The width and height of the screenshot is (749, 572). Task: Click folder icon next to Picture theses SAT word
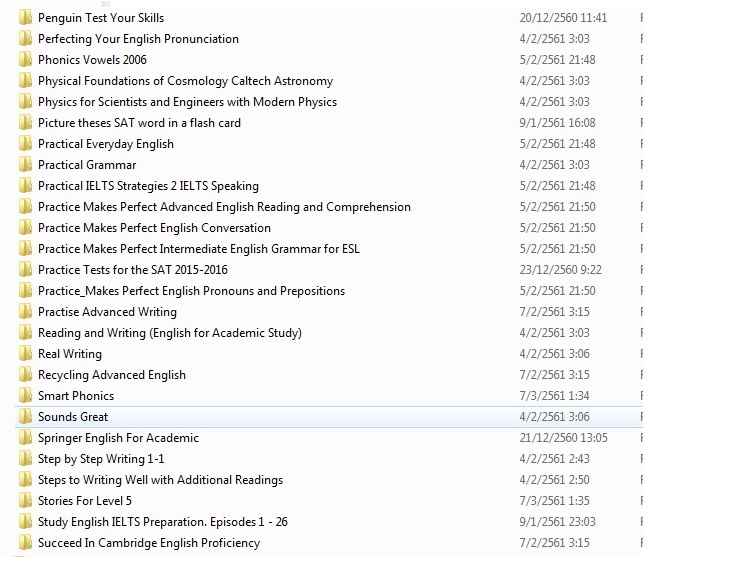(x=25, y=123)
